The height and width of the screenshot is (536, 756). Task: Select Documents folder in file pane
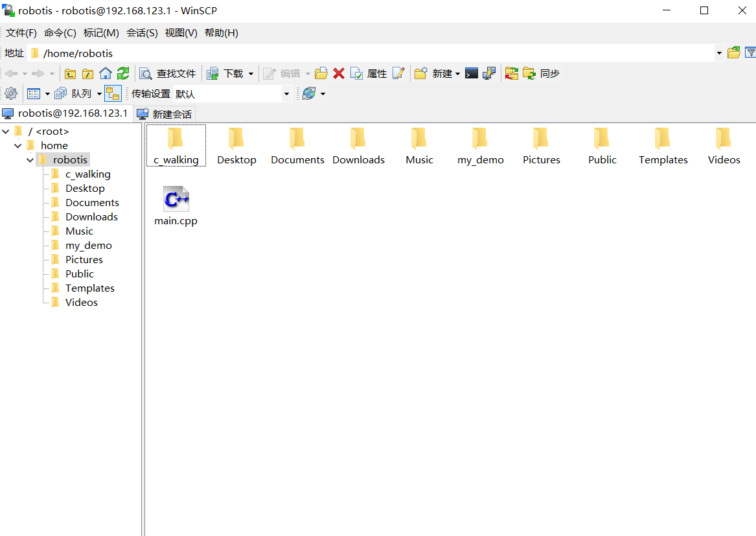point(297,146)
